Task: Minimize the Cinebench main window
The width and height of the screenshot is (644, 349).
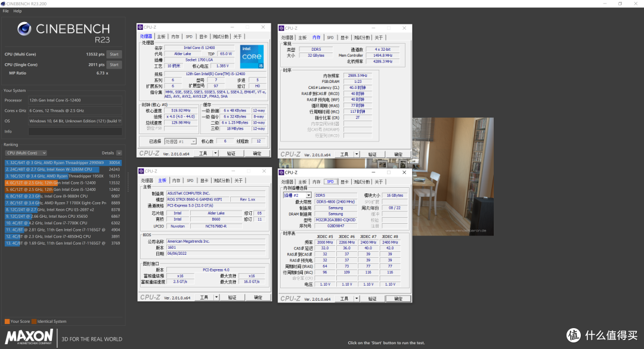Action: point(605,4)
